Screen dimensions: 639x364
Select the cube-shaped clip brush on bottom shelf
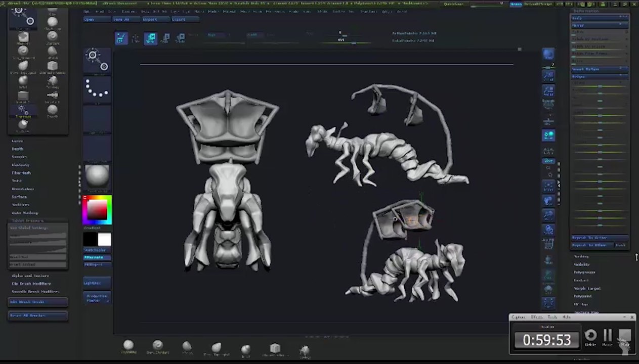tap(275, 349)
